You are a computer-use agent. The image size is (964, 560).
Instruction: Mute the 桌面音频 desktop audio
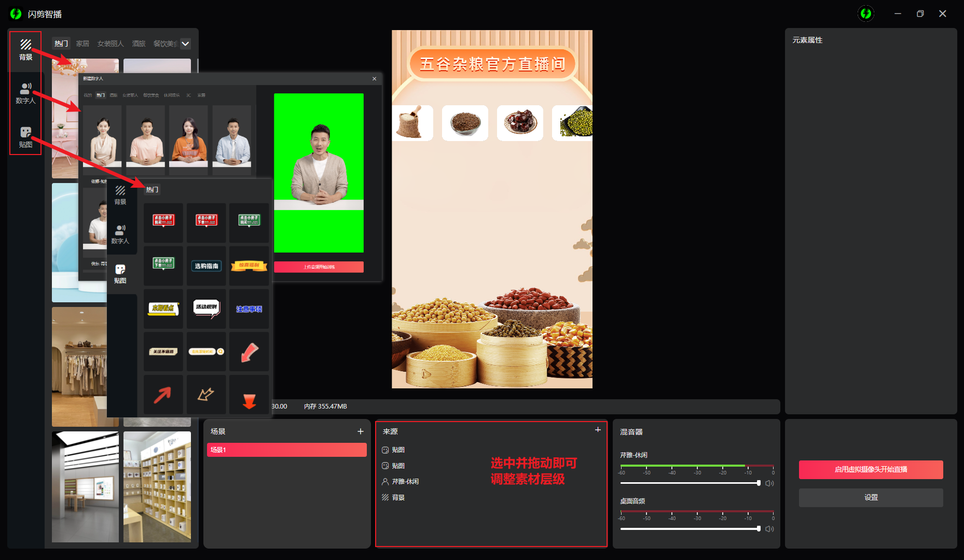click(770, 529)
